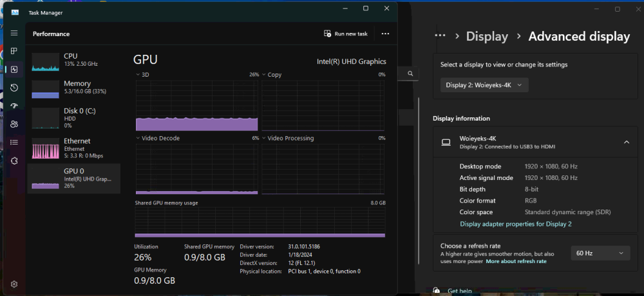The image size is (644, 296).
Task: Click the Choose a refresh rate label
Action: pos(471,246)
